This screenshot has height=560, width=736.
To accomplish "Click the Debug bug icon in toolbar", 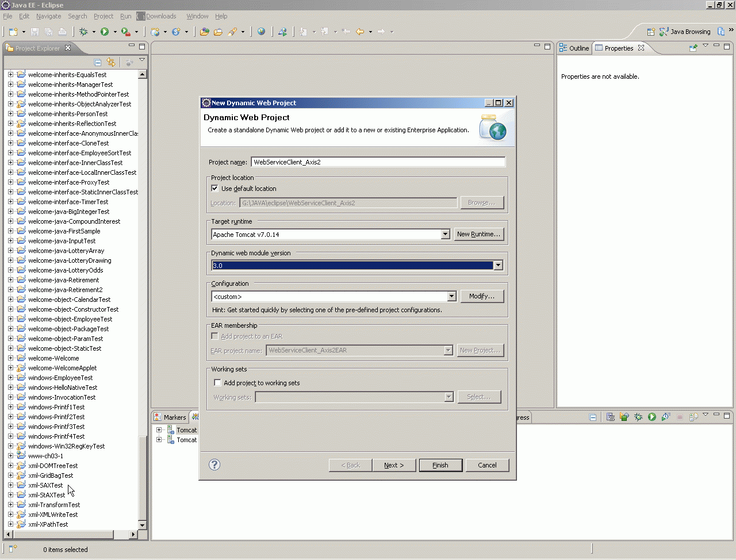I will pos(84,32).
